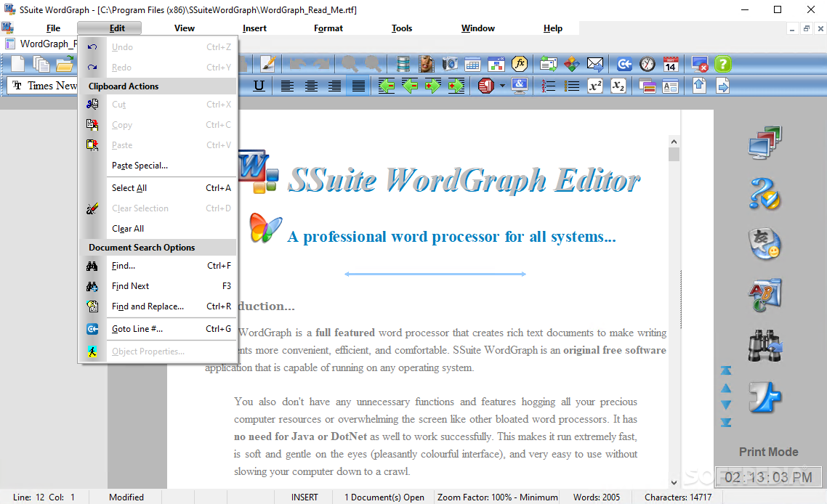Click the jump-to-top arrow in sidebar
827x504 pixels.
coord(726,370)
